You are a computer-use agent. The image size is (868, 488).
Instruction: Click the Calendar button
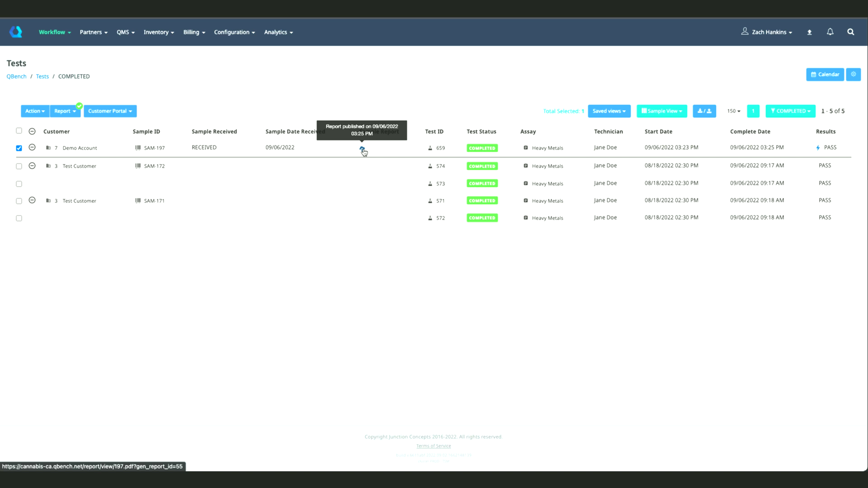click(x=825, y=74)
